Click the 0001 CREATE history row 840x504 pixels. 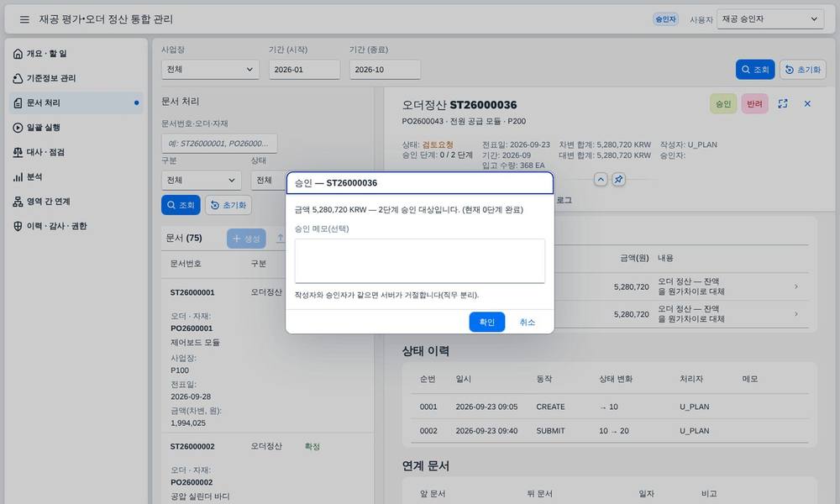[610, 407]
